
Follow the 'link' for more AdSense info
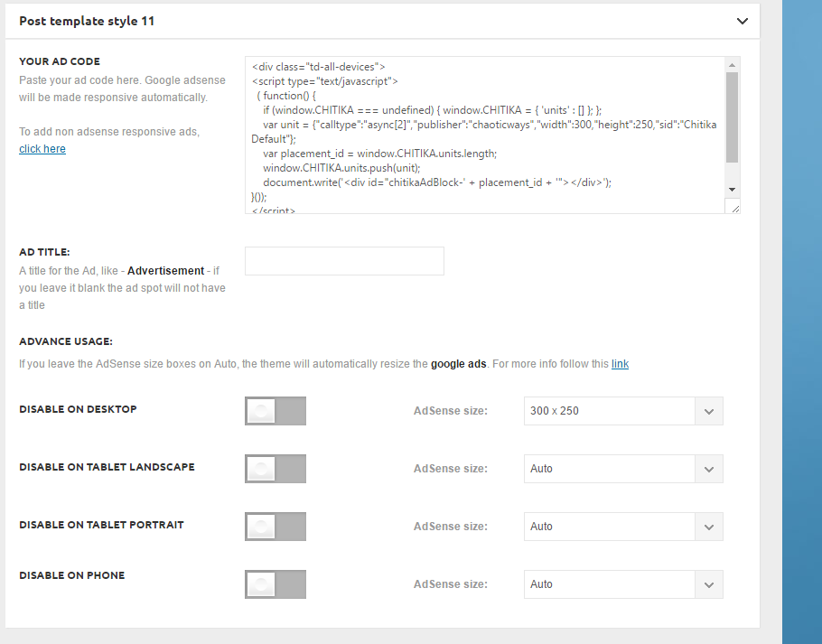click(x=620, y=364)
